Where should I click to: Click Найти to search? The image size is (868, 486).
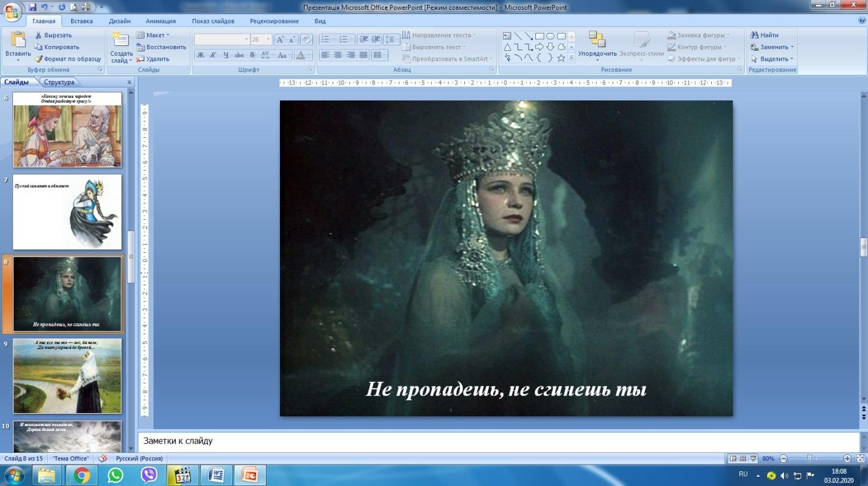tap(765, 35)
